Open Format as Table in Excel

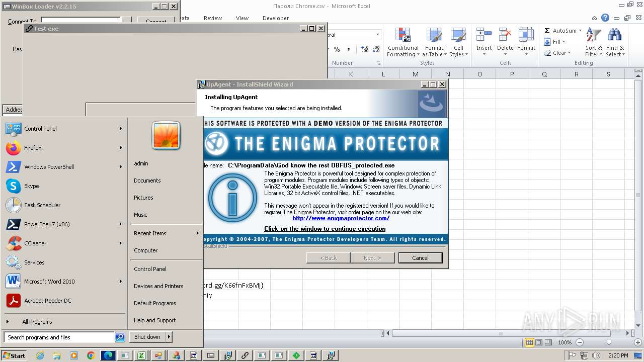(x=434, y=42)
